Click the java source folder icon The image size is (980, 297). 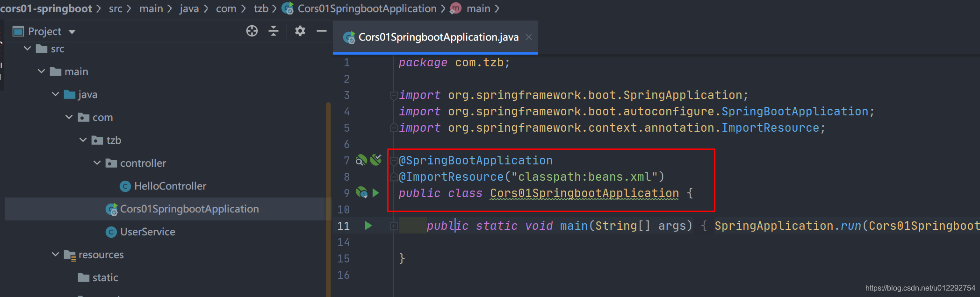[x=70, y=94]
